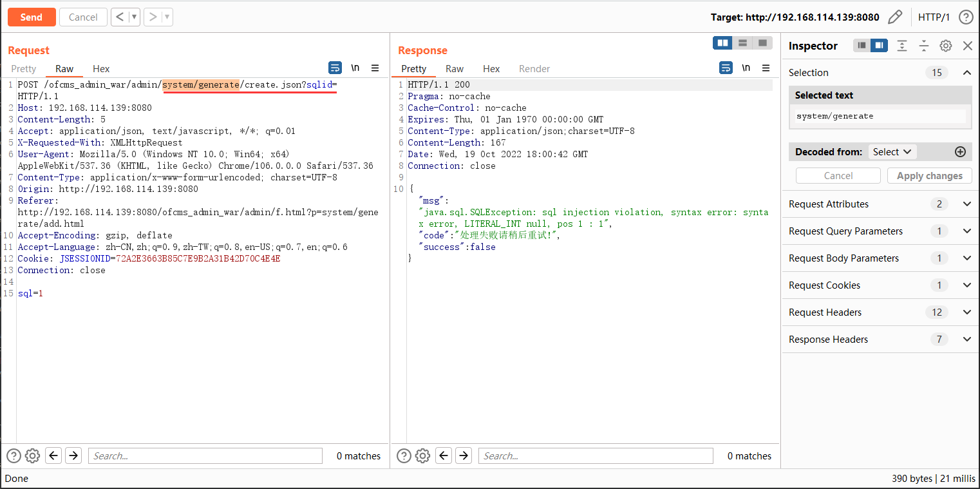The height and width of the screenshot is (489, 980).
Task: Open the Decoded from Select dropdown
Action: 892,152
